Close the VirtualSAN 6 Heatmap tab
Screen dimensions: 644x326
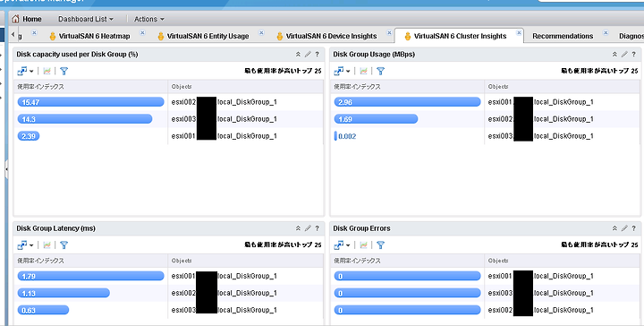point(142,32)
